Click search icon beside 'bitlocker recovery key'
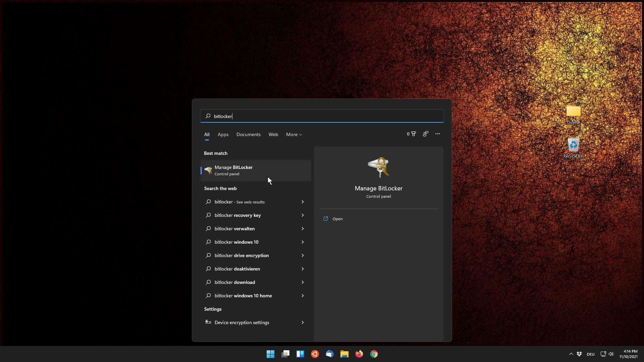This screenshot has height=362, width=644. pyautogui.click(x=208, y=215)
